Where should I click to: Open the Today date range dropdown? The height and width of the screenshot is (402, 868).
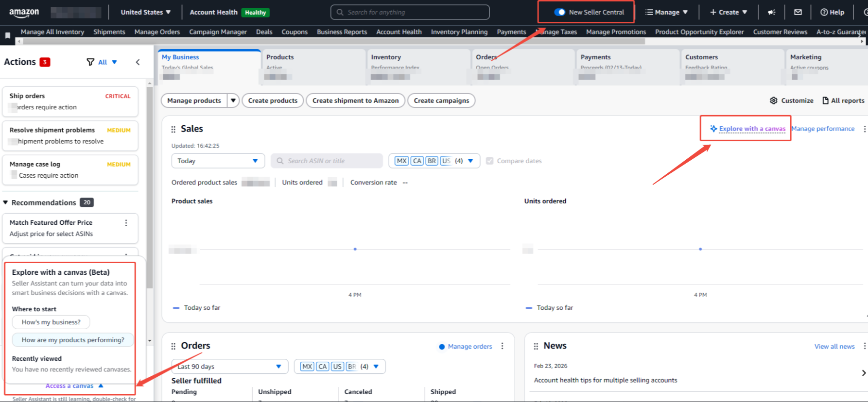click(x=218, y=161)
